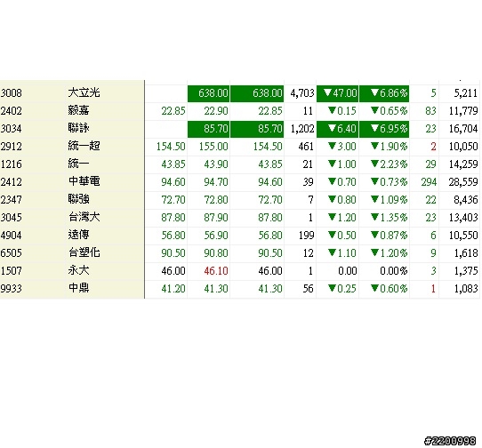Select stock code 3008
The height and width of the screenshot is (448, 482).
[x=11, y=92]
